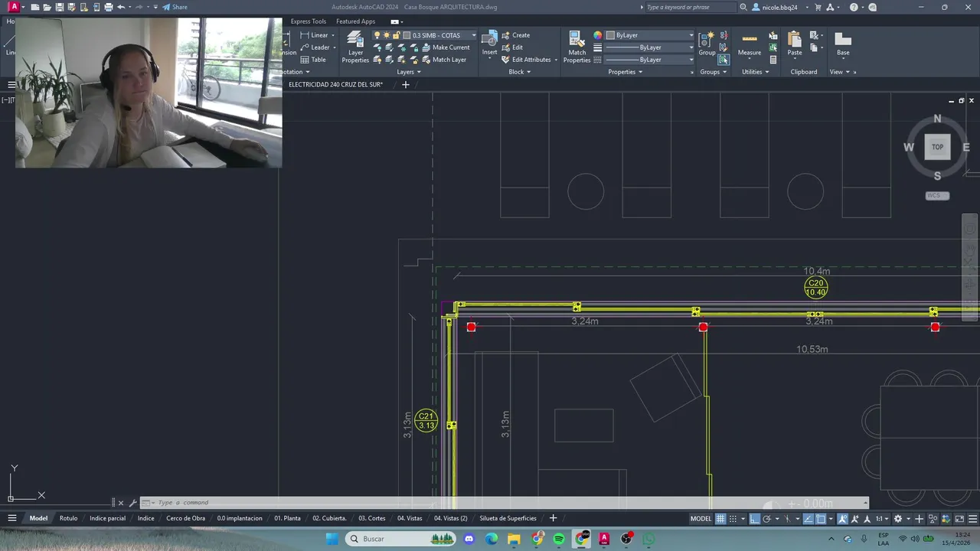The image size is (980, 551).
Task: Open Layer Properties manager
Action: [355, 47]
